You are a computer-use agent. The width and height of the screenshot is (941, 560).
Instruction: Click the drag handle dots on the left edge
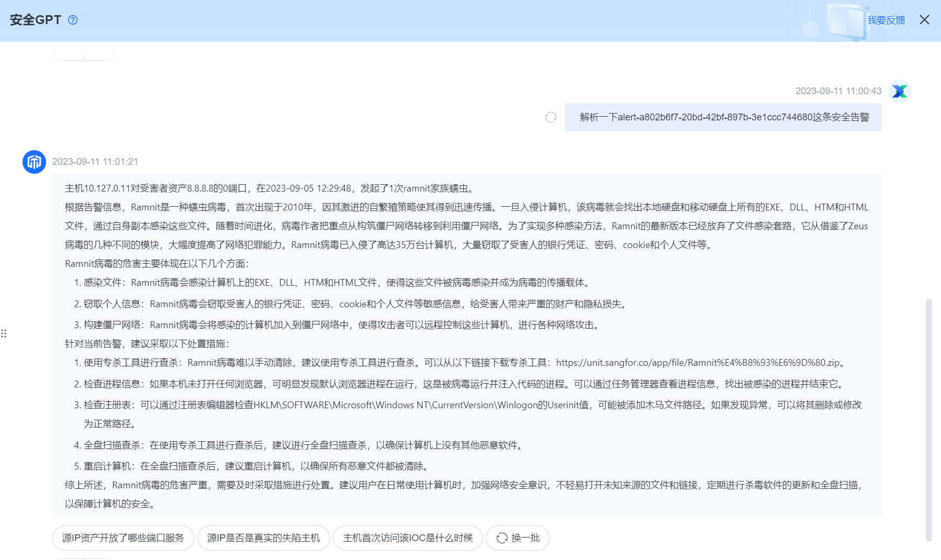[4, 333]
